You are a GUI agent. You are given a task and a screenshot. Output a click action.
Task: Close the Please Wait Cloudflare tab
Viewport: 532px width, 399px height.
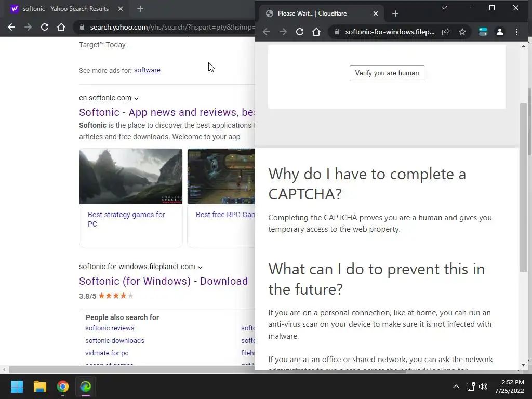click(x=375, y=14)
